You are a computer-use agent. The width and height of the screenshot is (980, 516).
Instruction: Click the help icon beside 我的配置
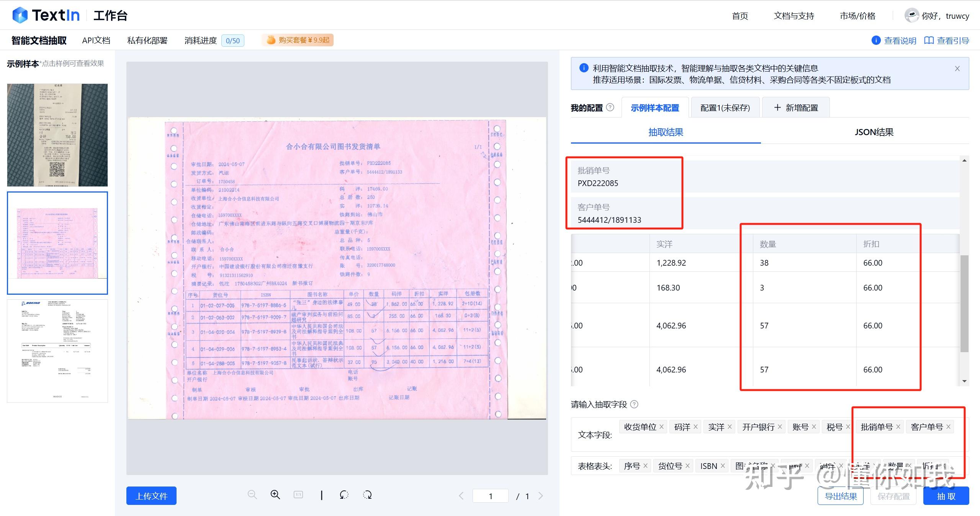(x=610, y=108)
